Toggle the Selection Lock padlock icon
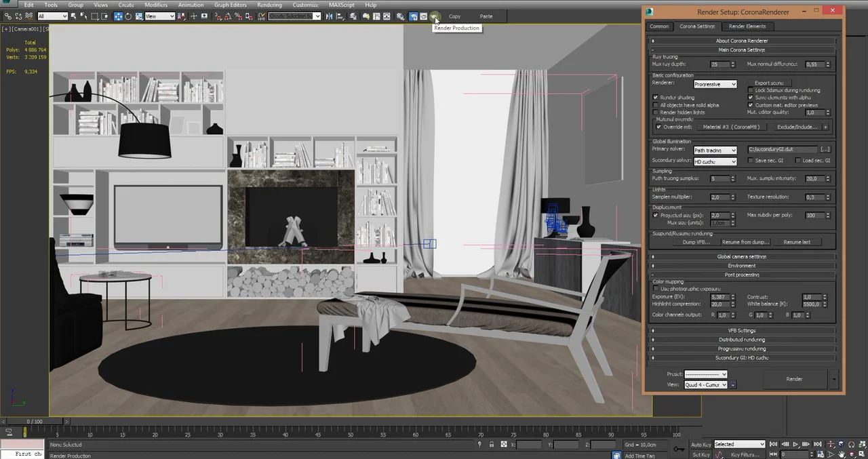This screenshot has height=459, width=868. [x=491, y=444]
